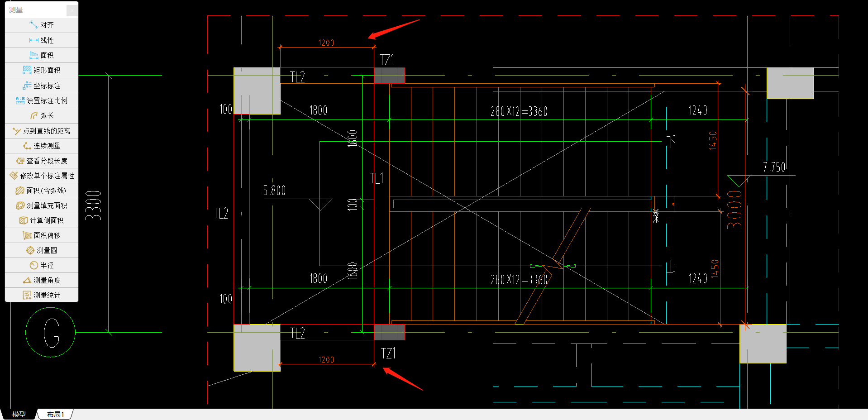Screen dimensions: 868x420
Task: Click the upper orange 1450 dimension
Action: click(x=713, y=140)
